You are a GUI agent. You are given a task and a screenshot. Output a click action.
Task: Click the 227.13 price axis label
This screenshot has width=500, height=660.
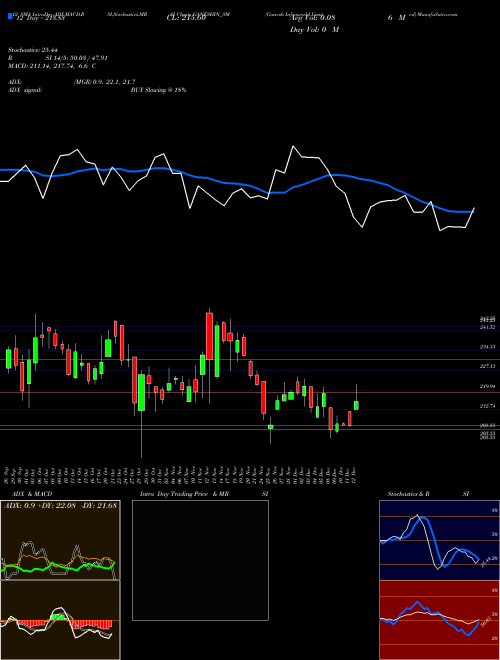point(488,367)
